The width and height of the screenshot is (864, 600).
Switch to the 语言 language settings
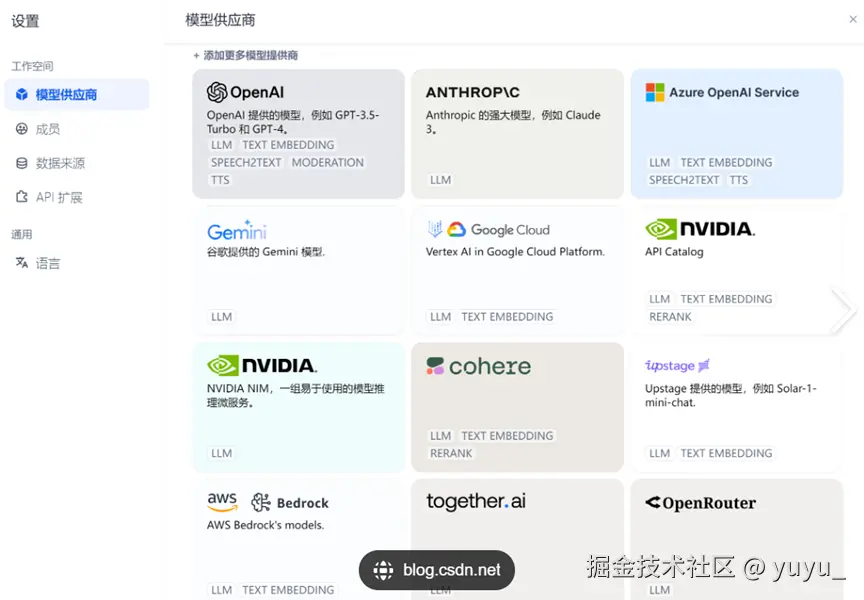[47, 263]
